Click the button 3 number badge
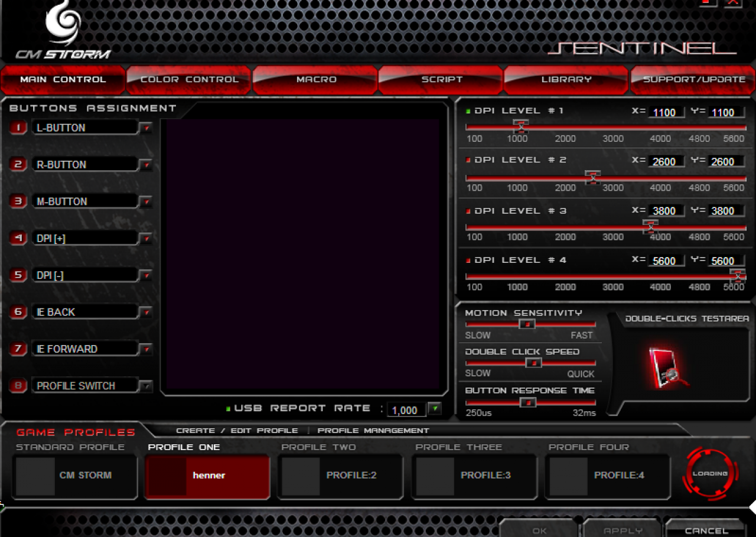This screenshot has height=537, width=756. [x=18, y=201]
